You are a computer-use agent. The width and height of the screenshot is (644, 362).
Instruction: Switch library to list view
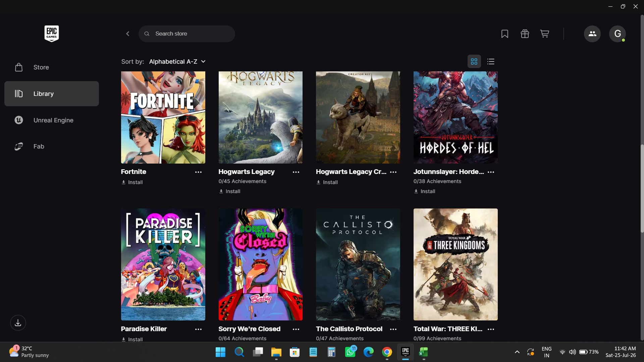point(491,62)
